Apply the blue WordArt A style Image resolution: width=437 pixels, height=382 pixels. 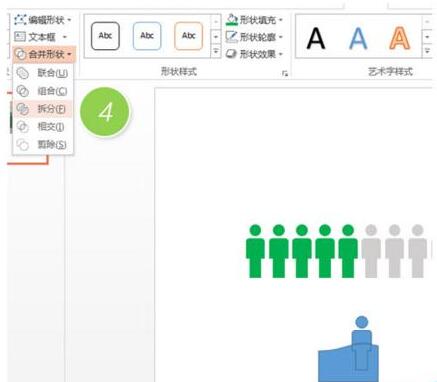(x=358, y=38)
